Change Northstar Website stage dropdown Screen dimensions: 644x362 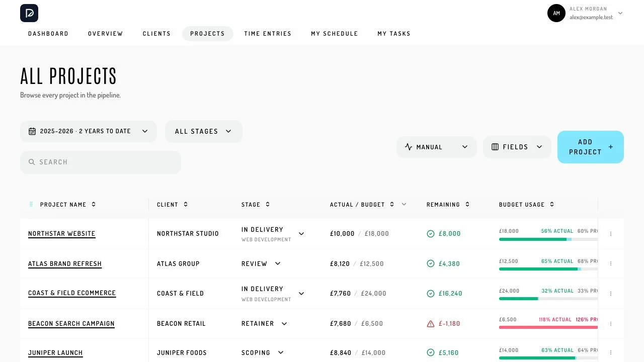tap(273, 234)
